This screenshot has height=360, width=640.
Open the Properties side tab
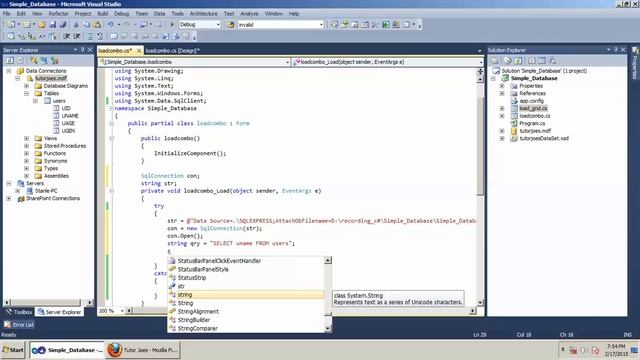(635, 63)
